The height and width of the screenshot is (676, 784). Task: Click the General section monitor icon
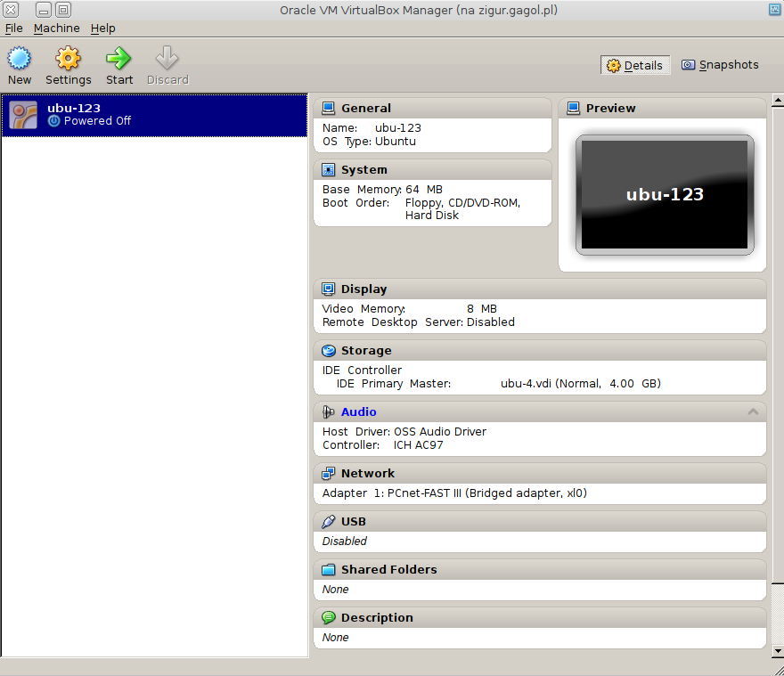click(x=328, y=108)
